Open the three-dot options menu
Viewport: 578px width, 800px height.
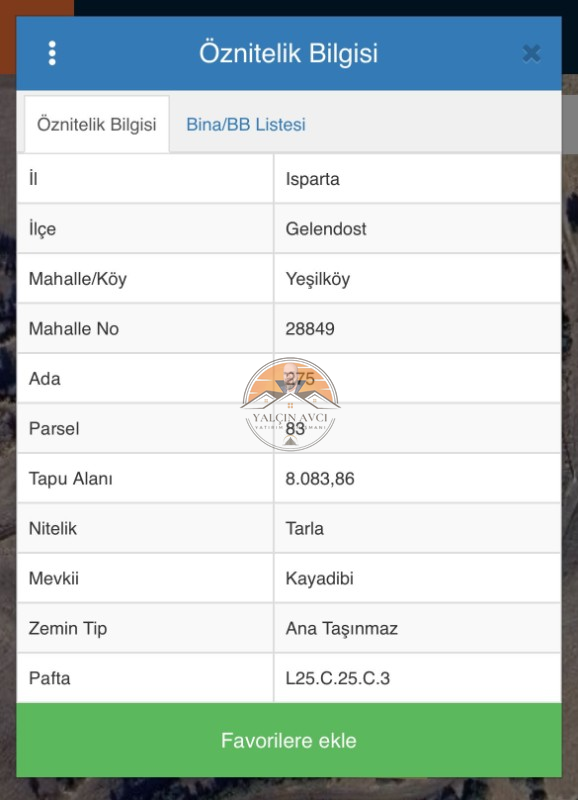click(52, 53)
